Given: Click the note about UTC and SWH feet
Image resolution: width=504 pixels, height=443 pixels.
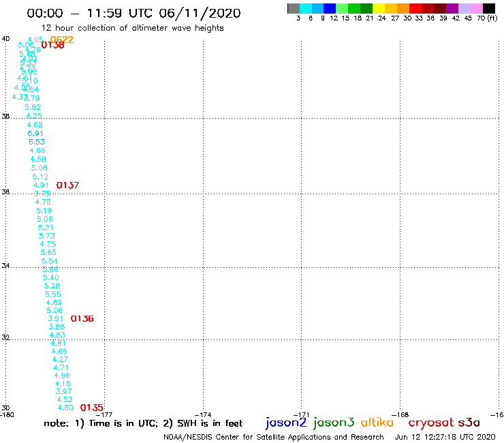Looking at the screenshot, I should click(x=143, y=423).
